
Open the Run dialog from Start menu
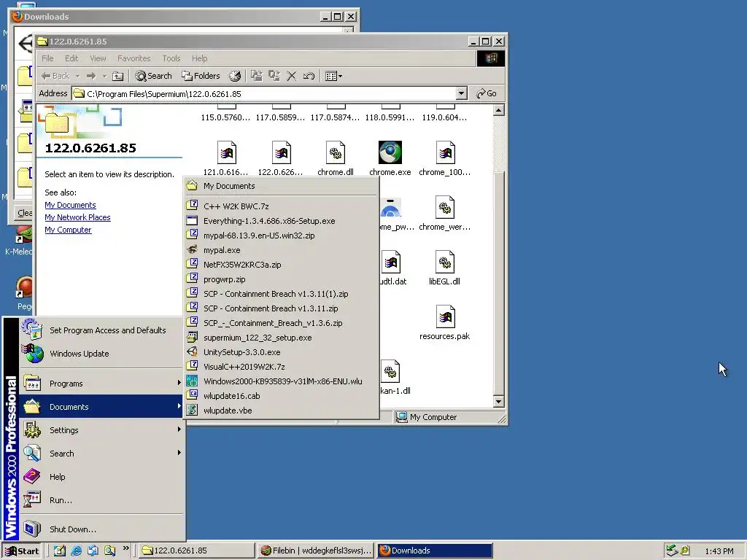click(x=101, y=500)
